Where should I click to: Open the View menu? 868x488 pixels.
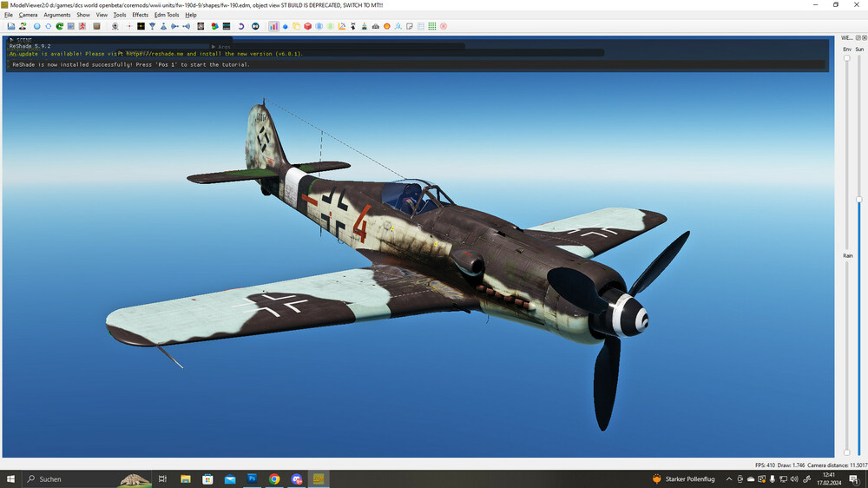(102, 15)
